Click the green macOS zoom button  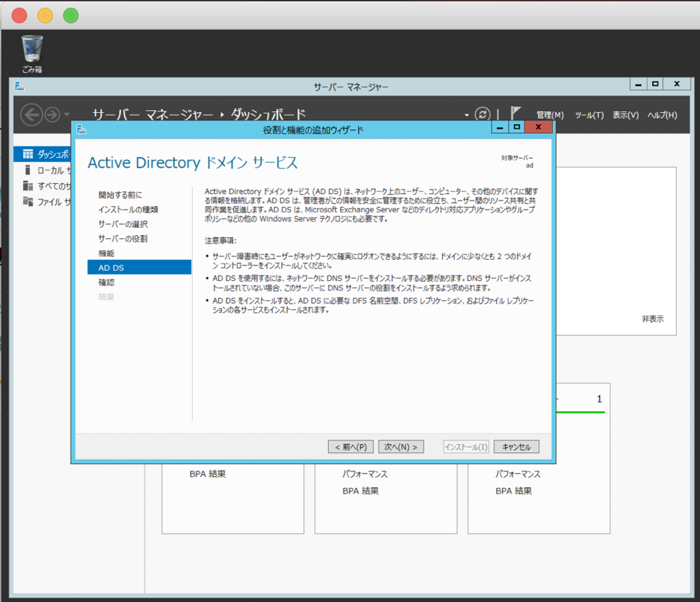point(71,16)
